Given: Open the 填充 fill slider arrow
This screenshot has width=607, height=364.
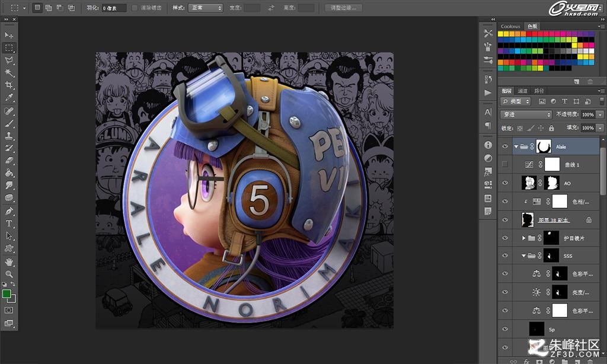Looking at the screenshot, I should click(x=600, y=128).
